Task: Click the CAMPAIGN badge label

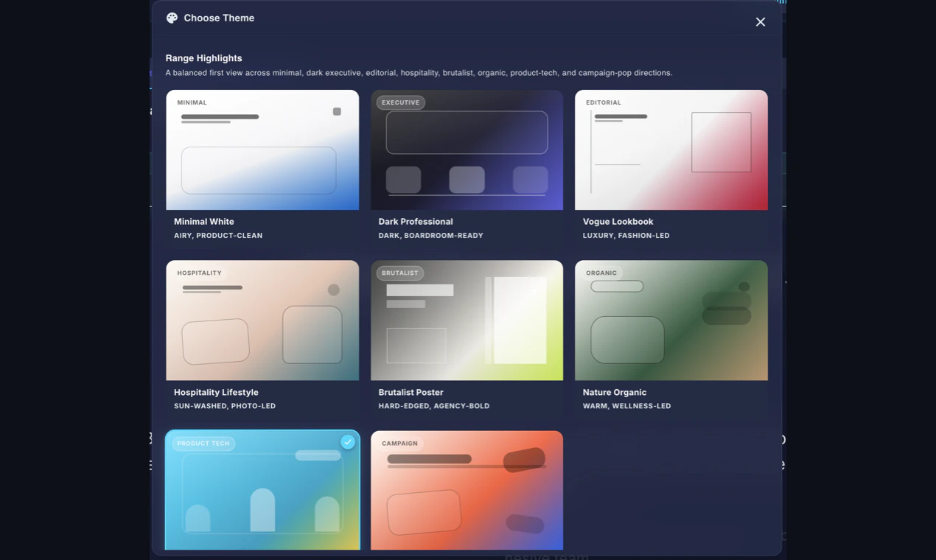Action: pos(399,444)
